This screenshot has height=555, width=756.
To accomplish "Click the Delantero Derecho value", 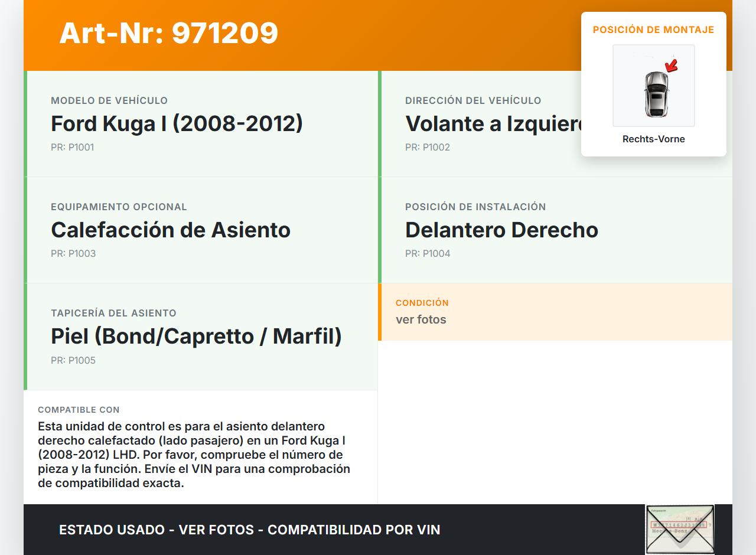I will [502, 230].
